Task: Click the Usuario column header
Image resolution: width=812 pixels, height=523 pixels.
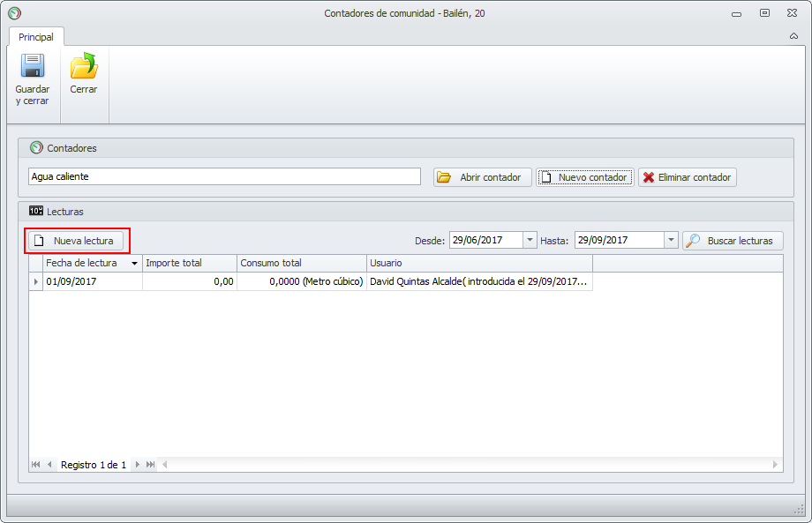Action: [479, 264]
